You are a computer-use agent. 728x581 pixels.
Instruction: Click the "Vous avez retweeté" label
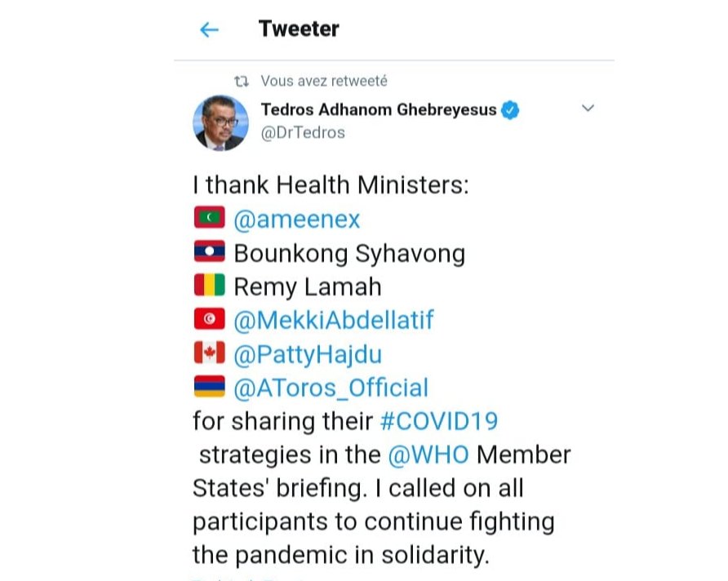coord(324,81)
